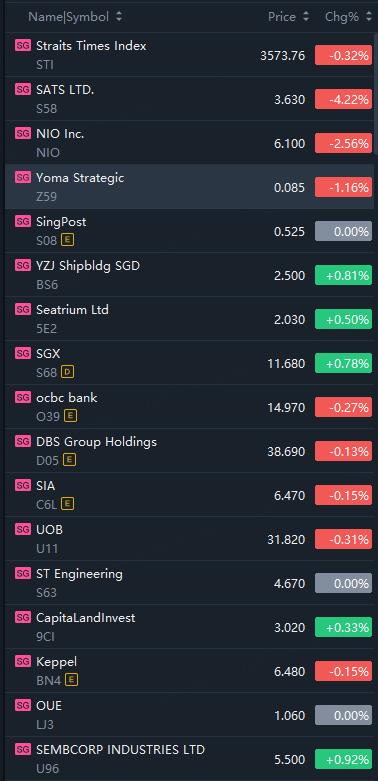The height and width of the screenshot is (781, 378).
Task: Open the CapitaLandInvest 9CI row
Action: coord(189,627)
